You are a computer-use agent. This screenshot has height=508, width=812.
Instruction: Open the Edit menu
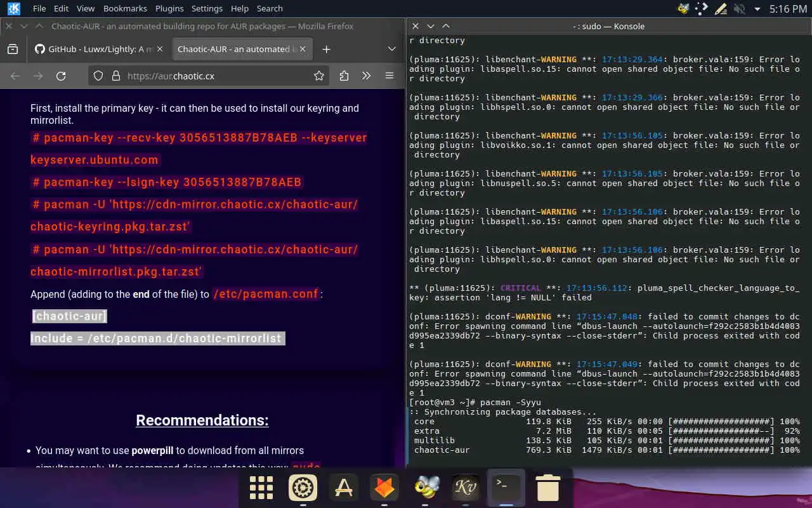61,8
